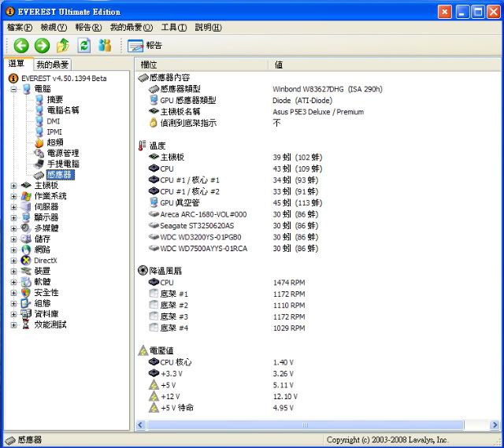The width and height of the screenshot is (504, 448).
Task: Expand the 作業系統 tree node
Action: click(13, 196)
